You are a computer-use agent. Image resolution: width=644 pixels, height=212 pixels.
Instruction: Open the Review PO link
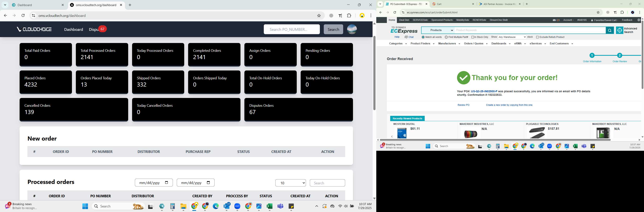pos(463,105)
